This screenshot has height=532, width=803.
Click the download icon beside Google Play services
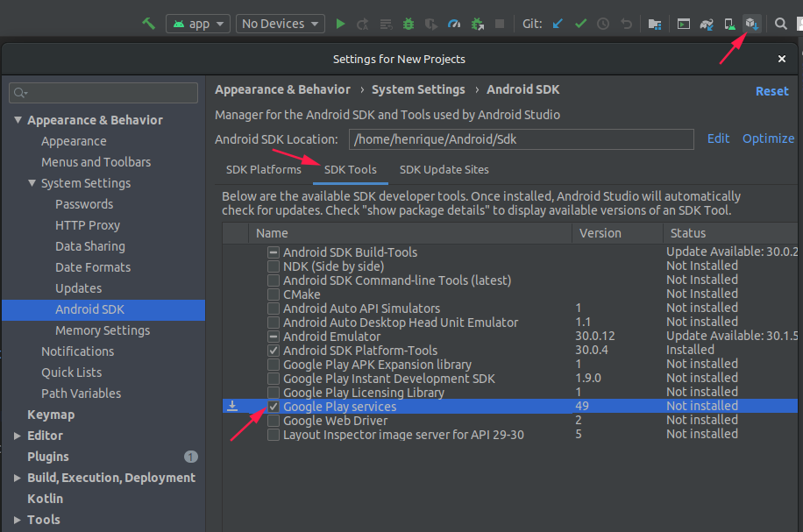(232, 406)
